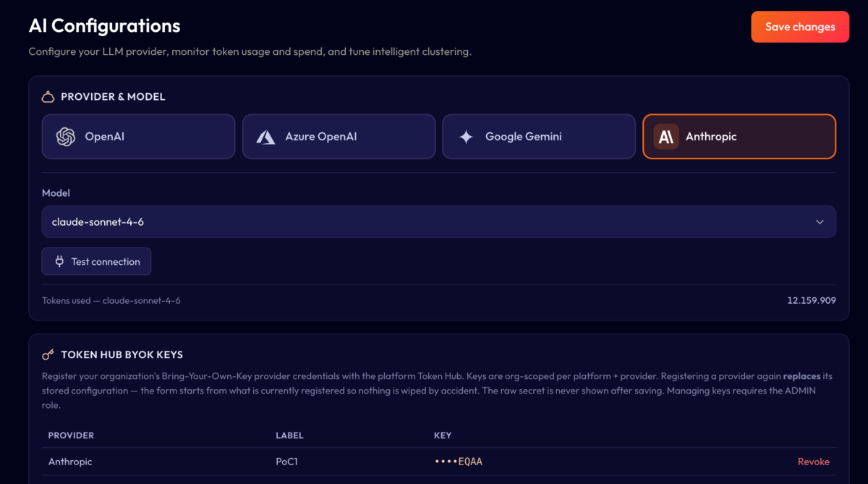Click the PROVIDER column header
The width and height of the screenshot is (868, 484).
tap(71, 436)
